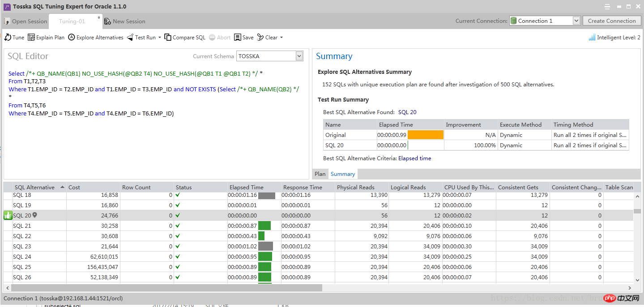Click the thumbs-up icon beside SQL 20
This screenshot has width=644, height=307.
(x=8, y=216)
